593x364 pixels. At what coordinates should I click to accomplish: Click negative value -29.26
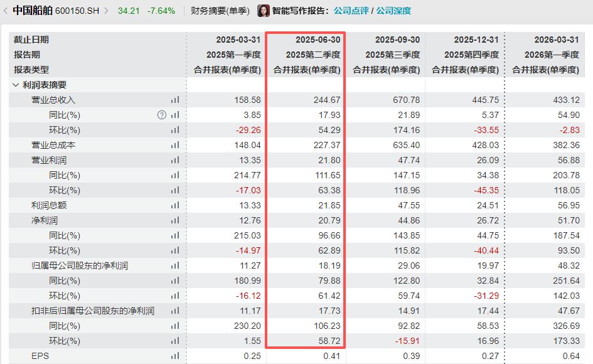tap(248, 130)
